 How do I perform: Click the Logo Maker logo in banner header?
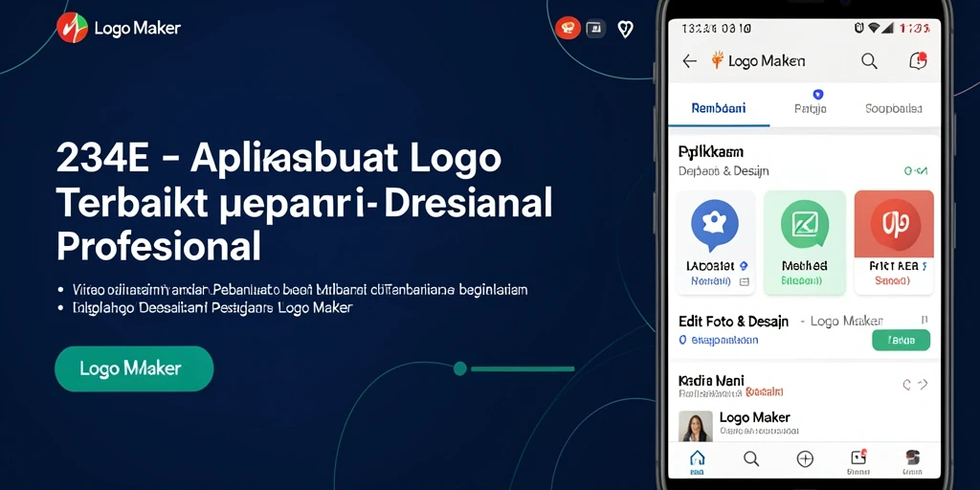point(119,28)
